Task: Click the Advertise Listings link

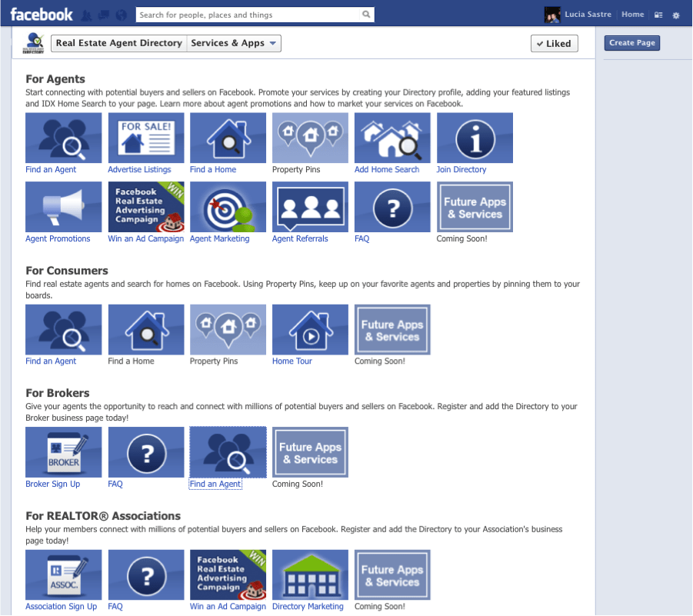Action: [139, 169]
